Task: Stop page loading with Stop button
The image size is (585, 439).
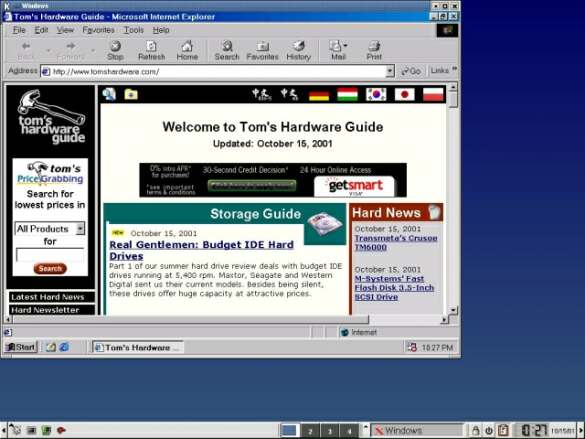Action: pyautogui.click(x=115, y=50)
